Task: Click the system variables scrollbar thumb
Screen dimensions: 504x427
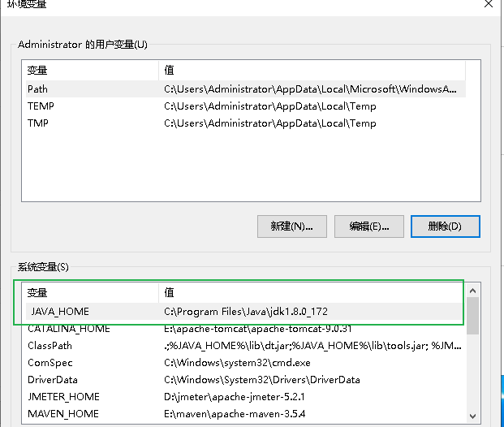Action: pos(472,316)
